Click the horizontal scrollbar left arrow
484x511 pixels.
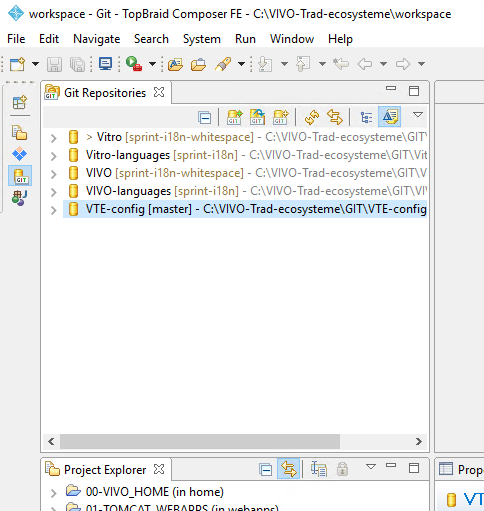click(51, 442)
